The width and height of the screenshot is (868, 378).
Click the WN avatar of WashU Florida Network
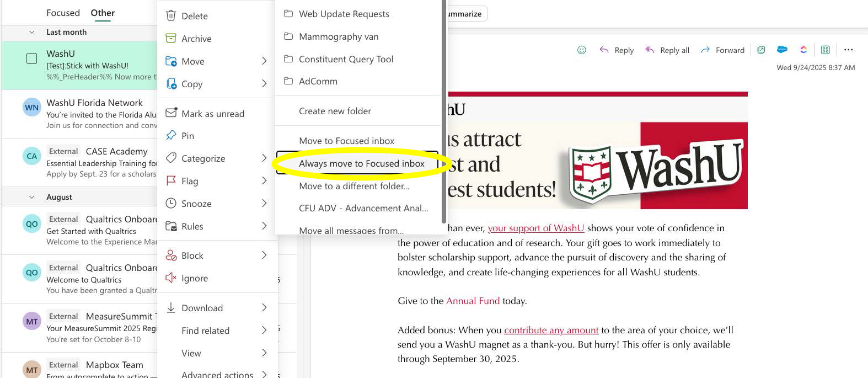point(32,107)
